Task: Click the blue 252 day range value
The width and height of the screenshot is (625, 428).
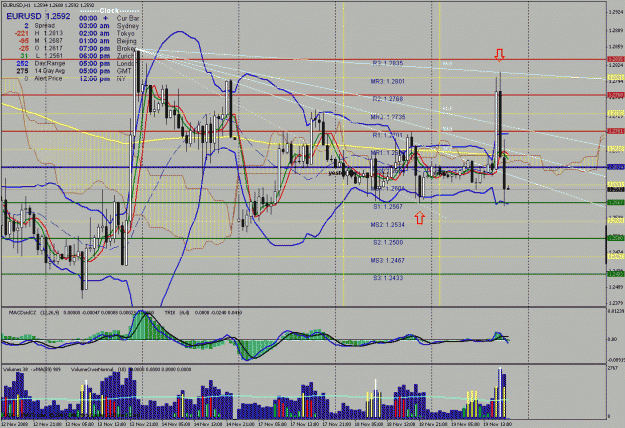Action: pyautogui.click(x=22, y=63)
